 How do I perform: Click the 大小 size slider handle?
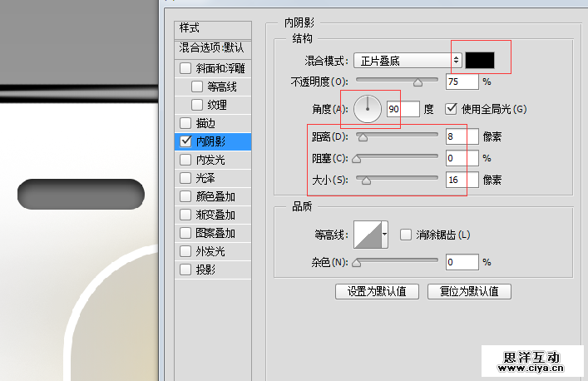(x=367, y=181)
